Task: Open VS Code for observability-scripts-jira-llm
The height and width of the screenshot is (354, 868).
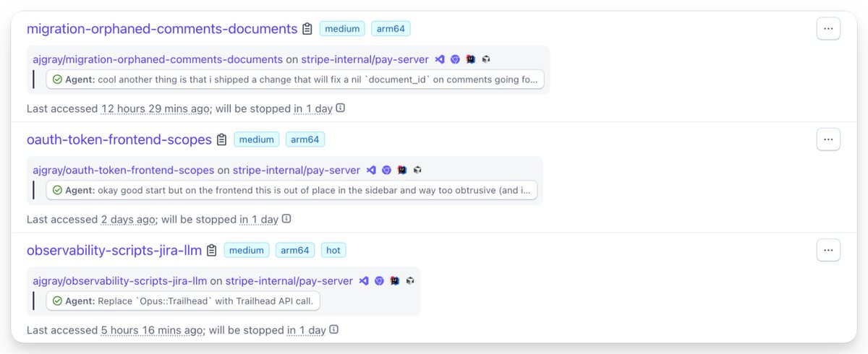Action: [x=364, y=281]
